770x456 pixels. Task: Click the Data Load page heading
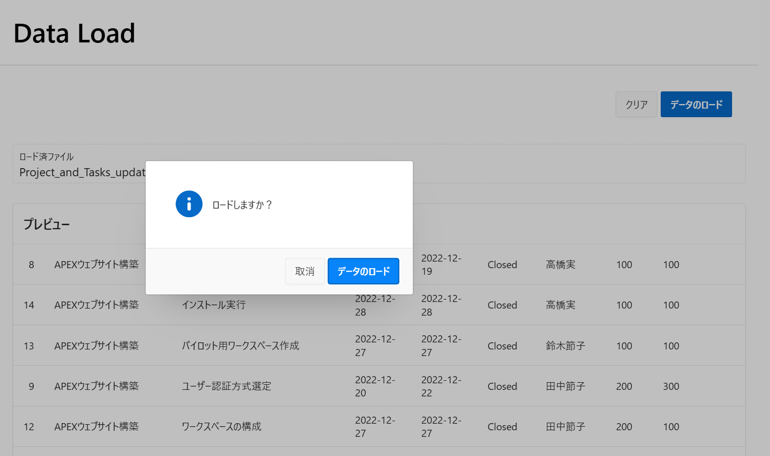coord(74,33)
